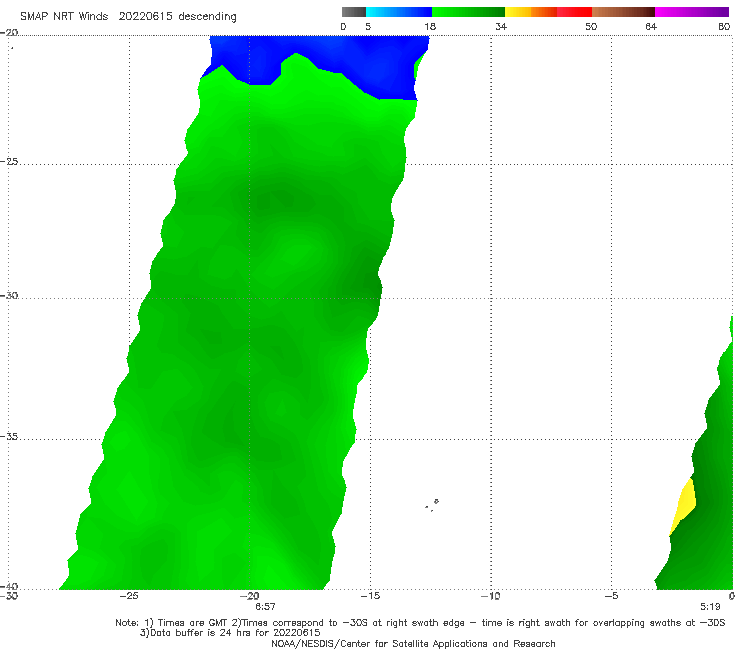This screenshot has height=650, width=740.
Task: Click the brown 50-64 segment of color bar
Action: point(623,12)
